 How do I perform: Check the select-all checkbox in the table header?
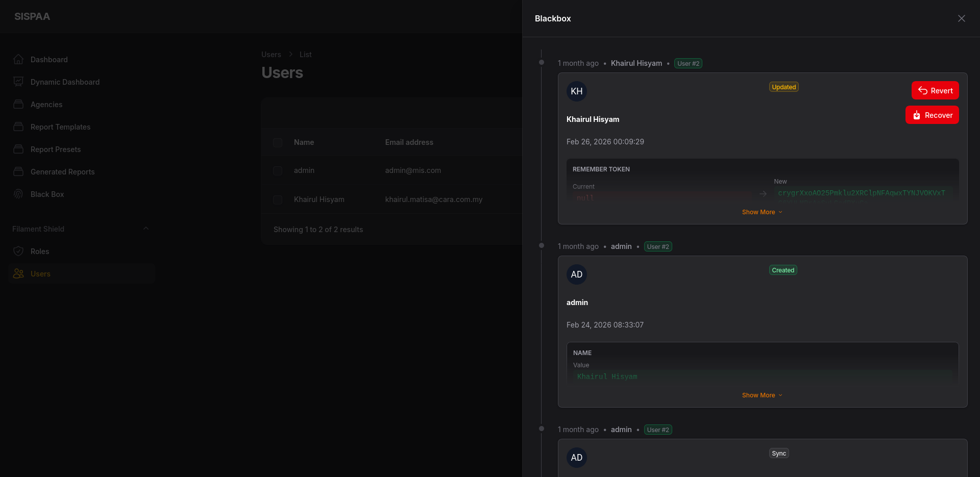(x=278, y=142)
